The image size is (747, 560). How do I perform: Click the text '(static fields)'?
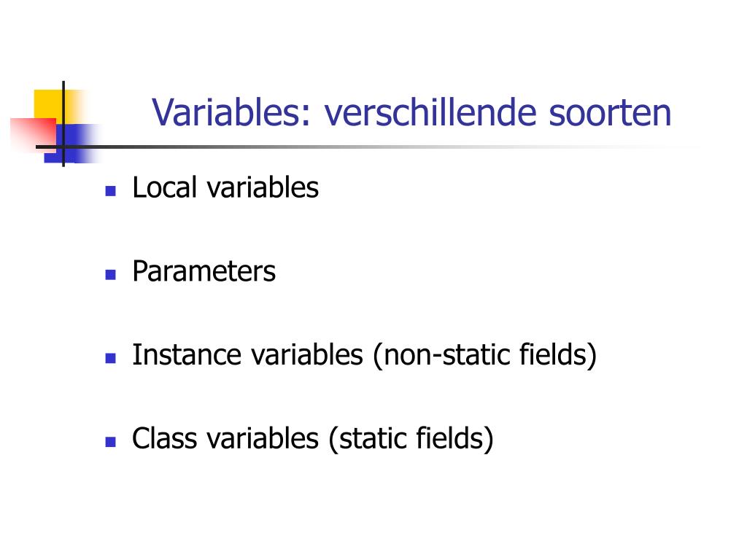point(411,438)
